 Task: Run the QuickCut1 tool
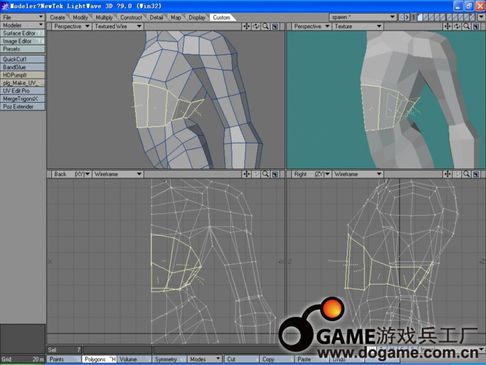tap(22, 59)
